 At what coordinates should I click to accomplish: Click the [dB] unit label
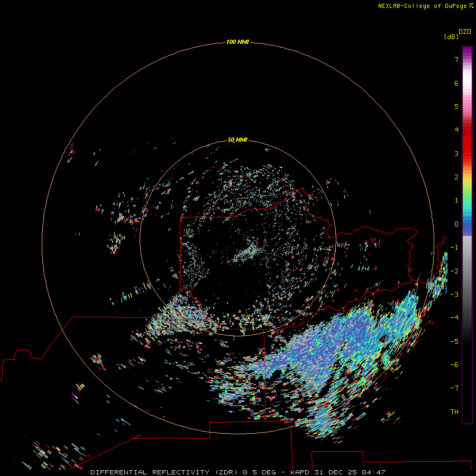(x=451, y=36)
